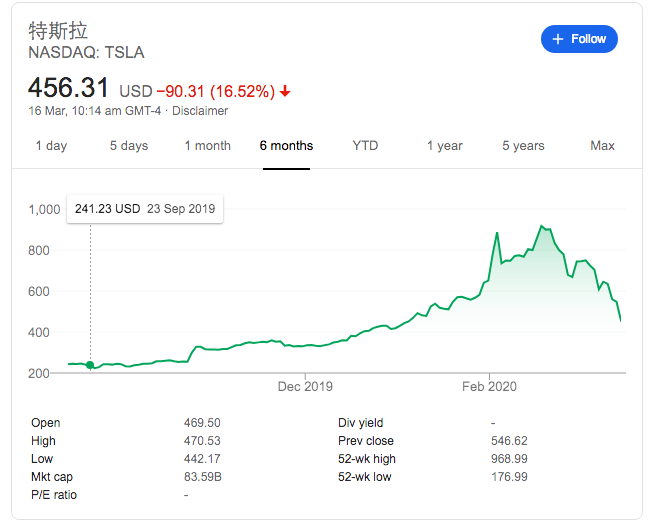Click the 52-wk high value 968.99
Viewport: 654px width, 520px height.
click(x=509, y=459)
